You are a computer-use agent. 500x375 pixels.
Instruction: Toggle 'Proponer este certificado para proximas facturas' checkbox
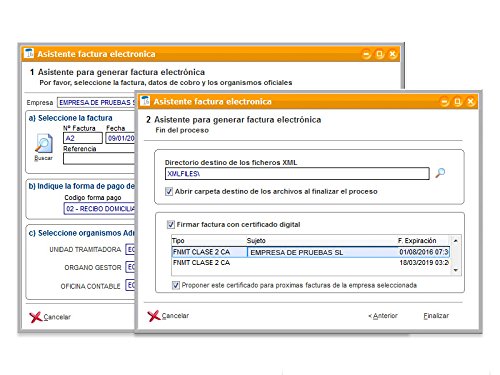[176, 285]
